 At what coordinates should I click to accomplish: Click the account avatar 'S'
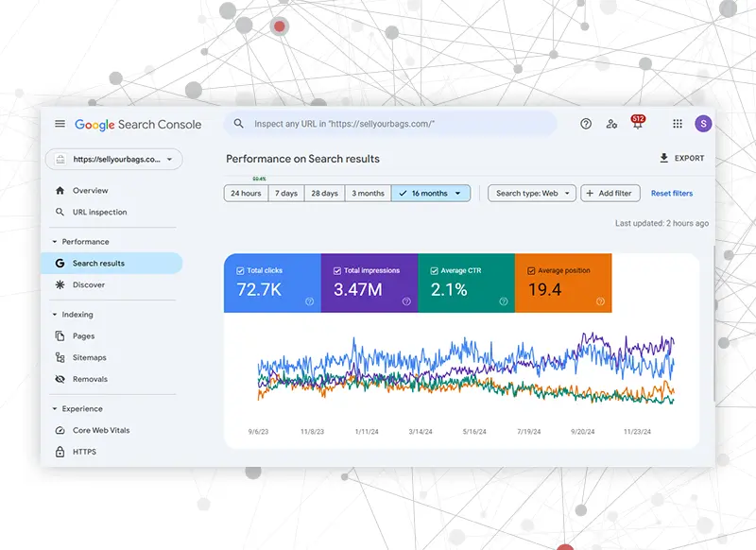coord(703,124)
